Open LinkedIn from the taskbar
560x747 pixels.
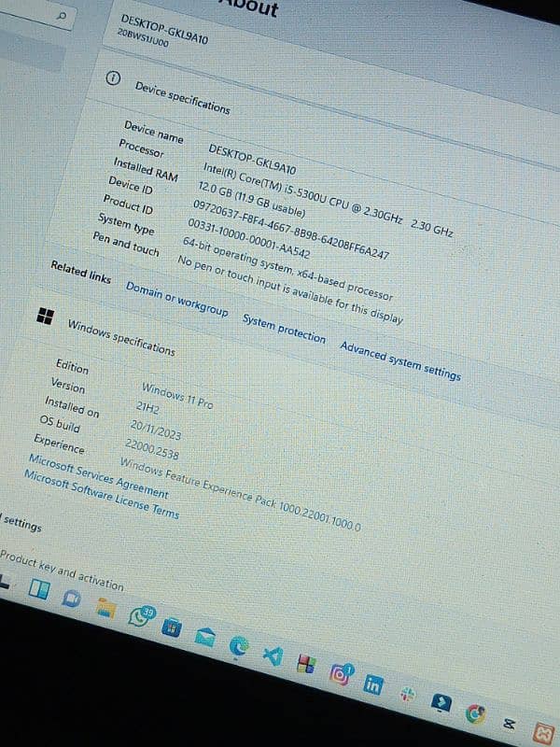click(x=372, y=684)
